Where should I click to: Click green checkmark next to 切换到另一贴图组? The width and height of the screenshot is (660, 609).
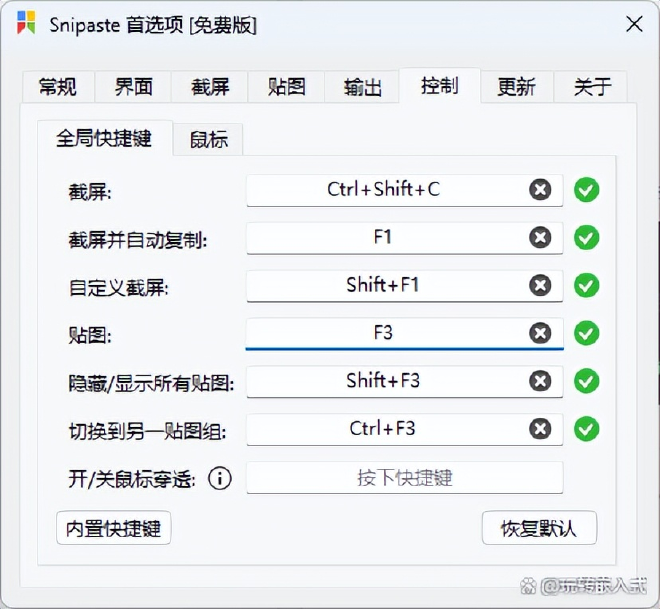(x=586, y=429)
